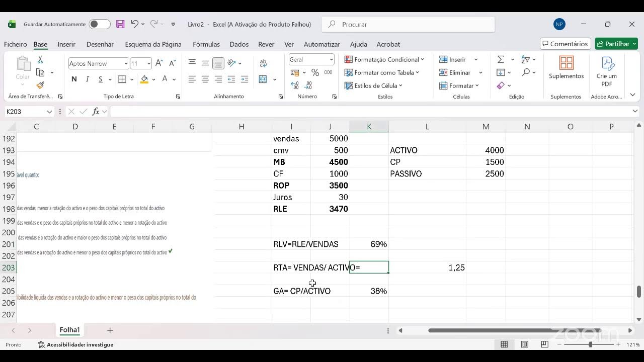Toggle middle vertical alignment
The image size is (644, 362).
(205, 63)
